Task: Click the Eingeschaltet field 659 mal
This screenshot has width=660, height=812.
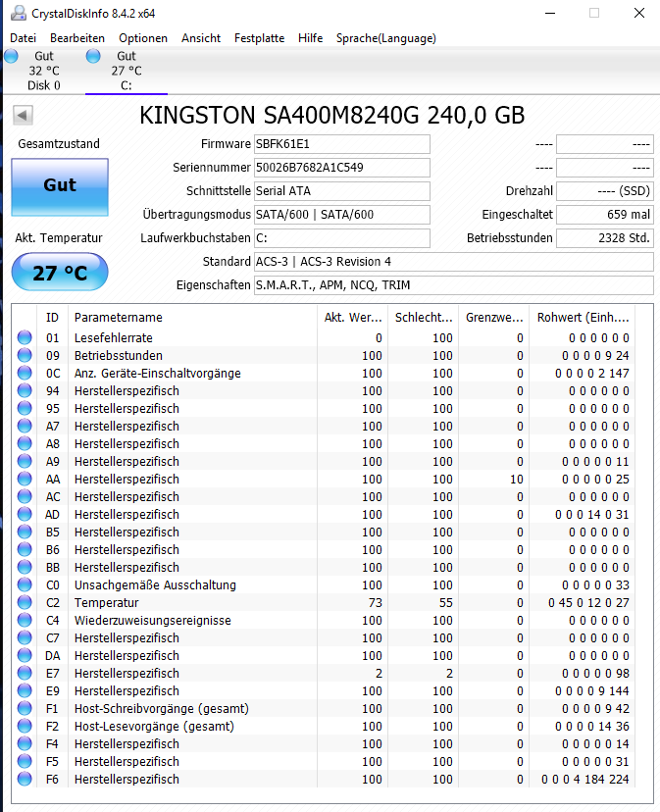Action: tap(605, 215)
